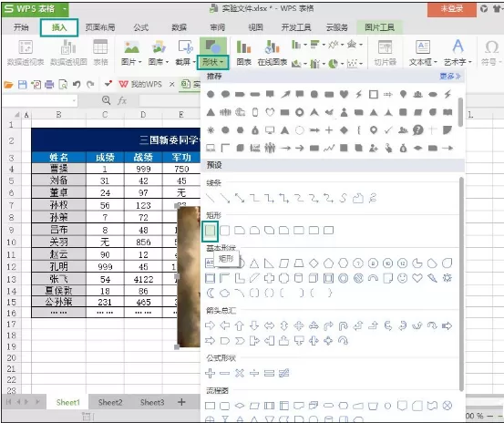The width and height of the screenshot is (504, 423).
Task: Select the heart shape in 基本形状
Action: [417, 278]
